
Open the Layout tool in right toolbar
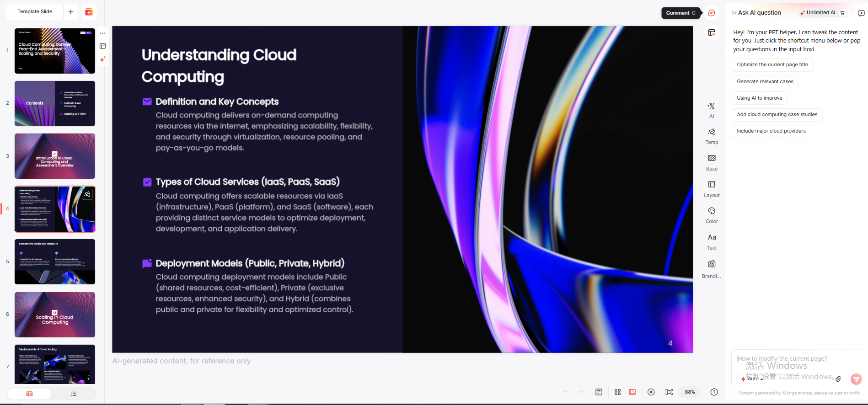pos(712,189)
